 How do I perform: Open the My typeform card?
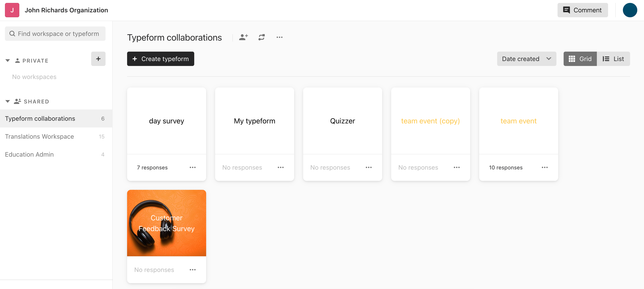255,121
